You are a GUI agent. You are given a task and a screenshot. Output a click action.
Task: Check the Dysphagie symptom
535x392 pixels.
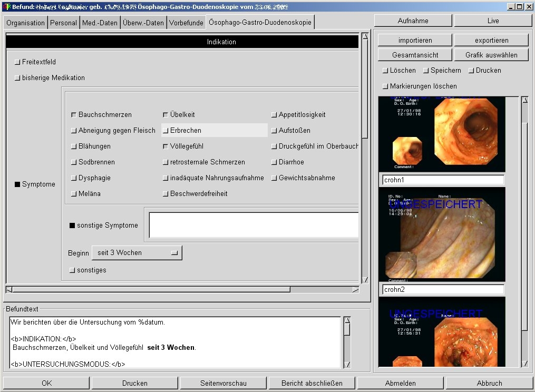click(x=74, y=178)
